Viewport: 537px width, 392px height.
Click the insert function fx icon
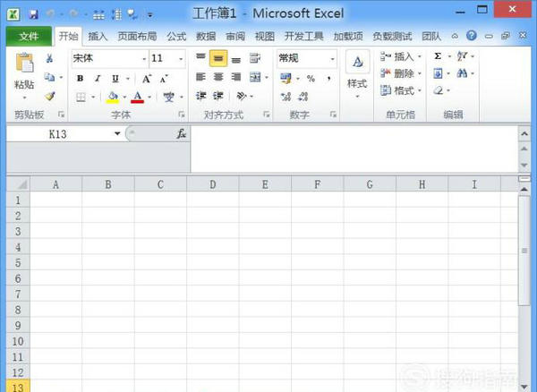click(x=181, y=133)
